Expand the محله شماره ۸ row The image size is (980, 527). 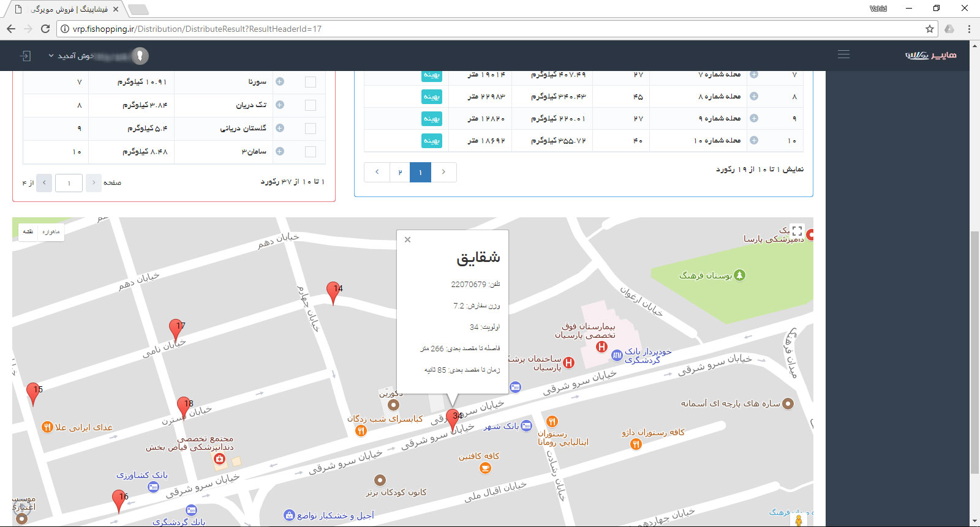point(754,97)
